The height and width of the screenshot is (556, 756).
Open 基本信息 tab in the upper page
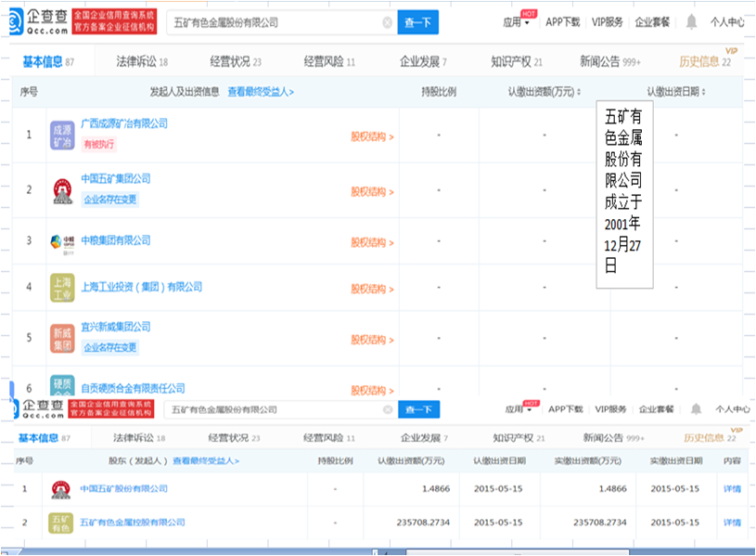(48, 62)
